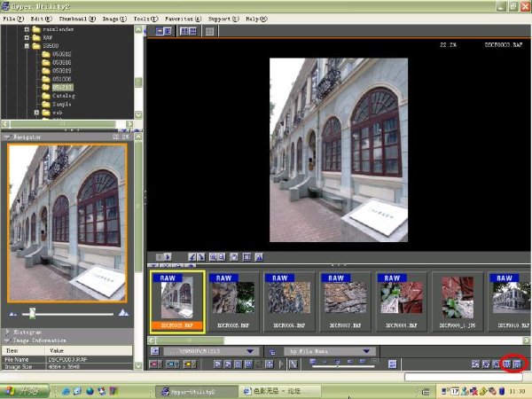Show the next image with the arrow
Viewport: 532px width, 399px height.
[168, 257]
